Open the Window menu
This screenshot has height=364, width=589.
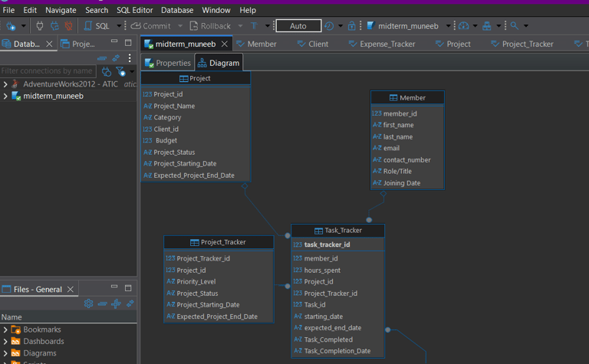coord(216,10)
